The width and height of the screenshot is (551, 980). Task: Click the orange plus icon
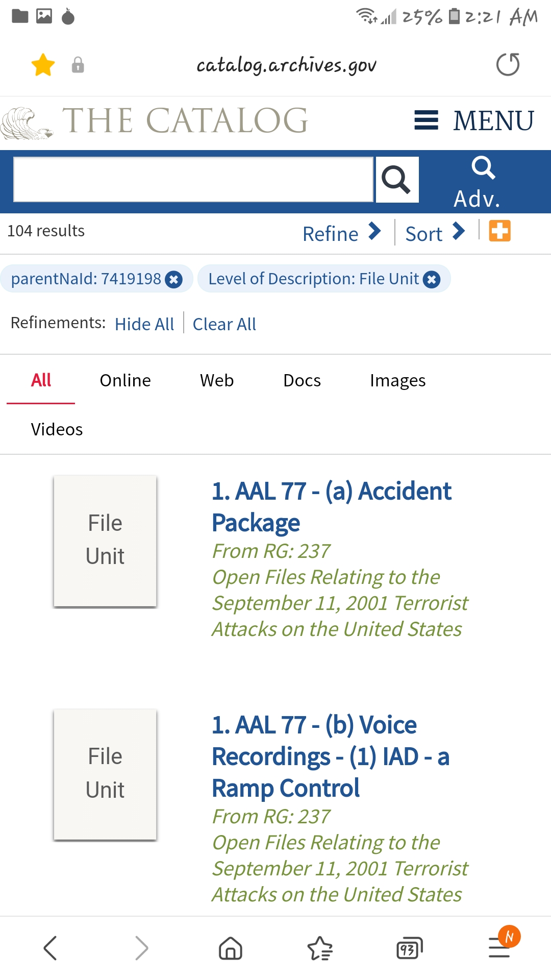click(x=499, y=231)
